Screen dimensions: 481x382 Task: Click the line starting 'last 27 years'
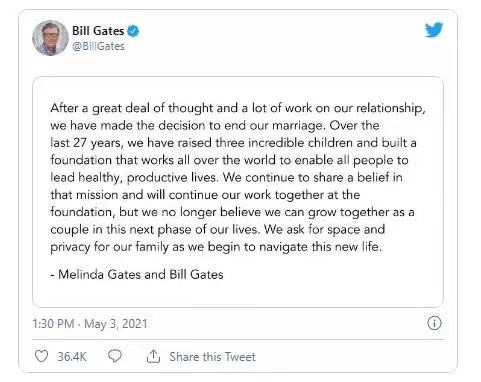[x=233, y=143]
